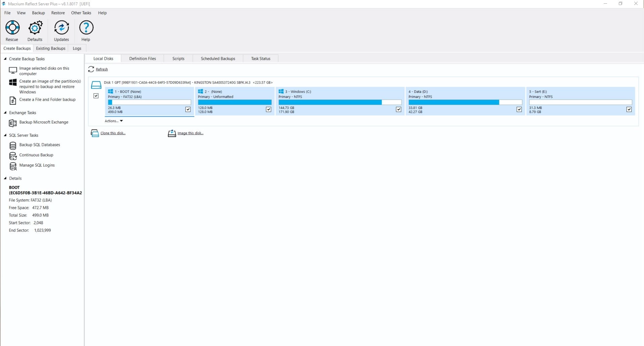Click Windows flag icon on Windows (C:) partition

[281, 91]
